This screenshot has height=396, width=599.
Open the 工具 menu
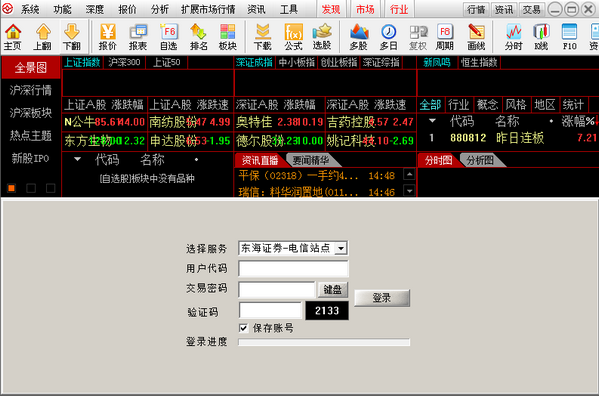click(x=289, y=9)
